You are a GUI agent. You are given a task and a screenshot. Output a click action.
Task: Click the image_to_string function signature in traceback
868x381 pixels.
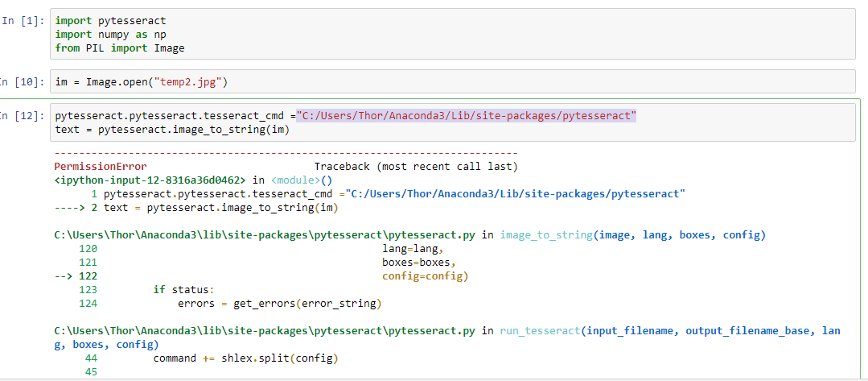[x=632, y=235]
